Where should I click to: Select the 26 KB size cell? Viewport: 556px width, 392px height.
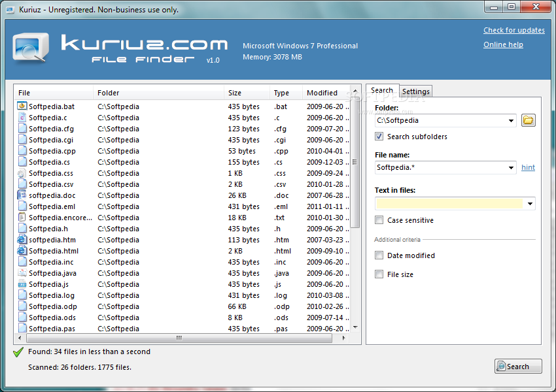click(237, 195)
